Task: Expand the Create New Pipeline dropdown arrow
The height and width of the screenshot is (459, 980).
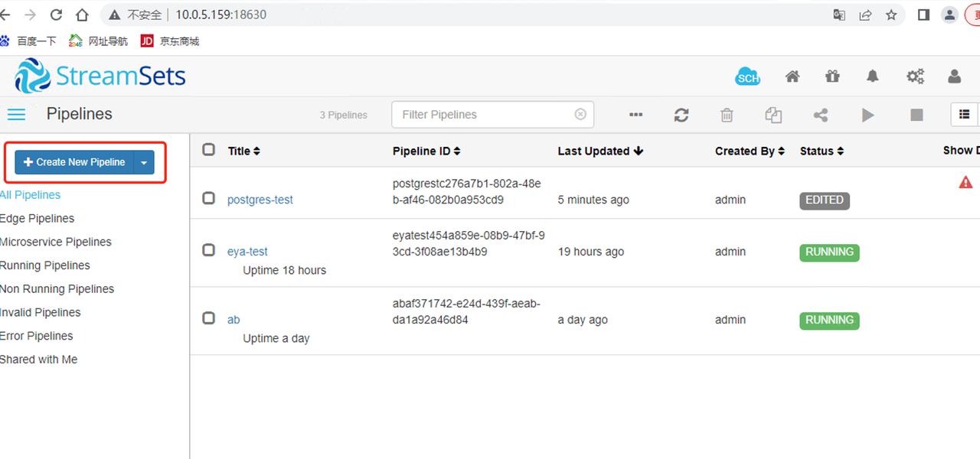Action: (x=144, y=162)
